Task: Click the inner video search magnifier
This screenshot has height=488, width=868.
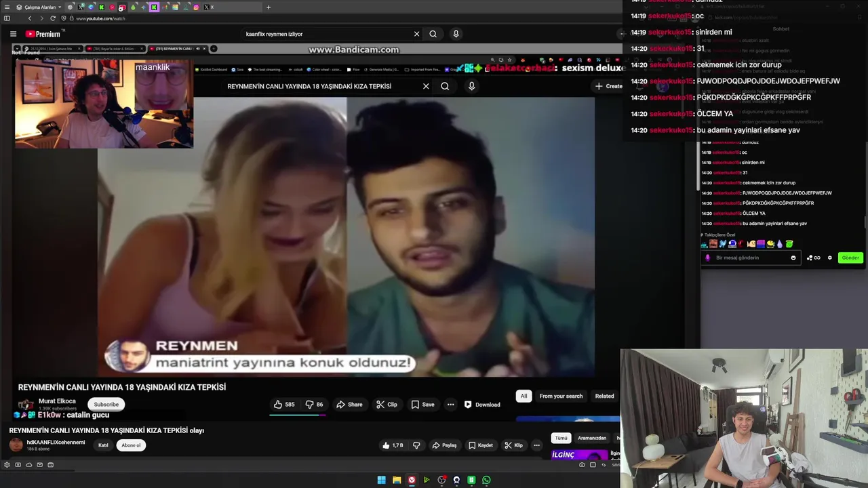Action: pos(445,86)
